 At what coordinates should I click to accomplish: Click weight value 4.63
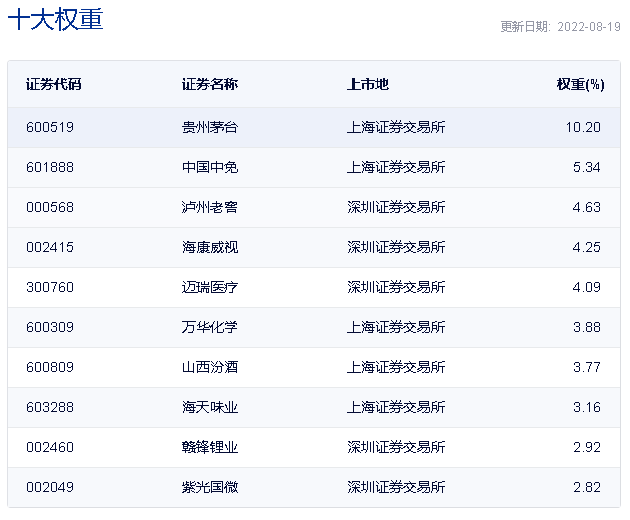(x=587, y=207)
